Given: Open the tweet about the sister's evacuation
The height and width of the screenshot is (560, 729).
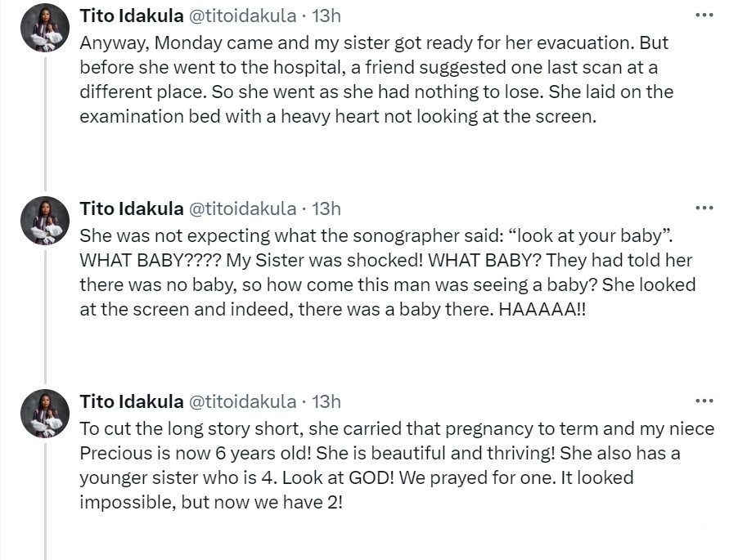Looking at the screenshot, I should (385, 78).
